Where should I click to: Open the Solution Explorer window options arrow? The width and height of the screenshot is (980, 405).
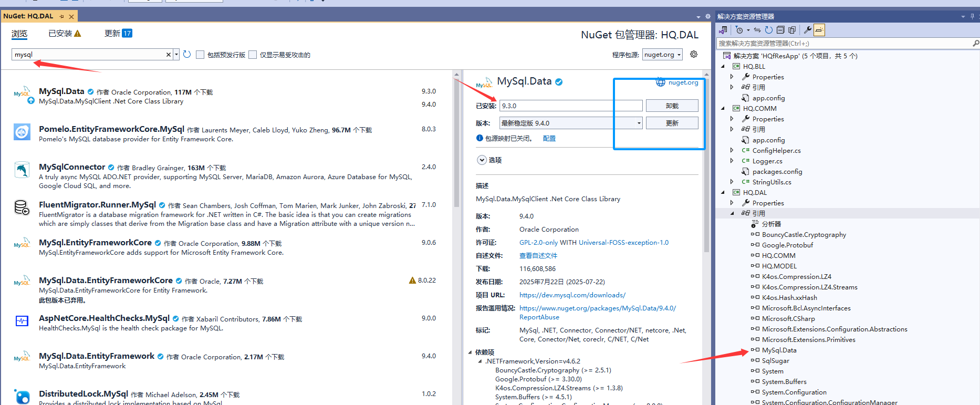(963, 16)
